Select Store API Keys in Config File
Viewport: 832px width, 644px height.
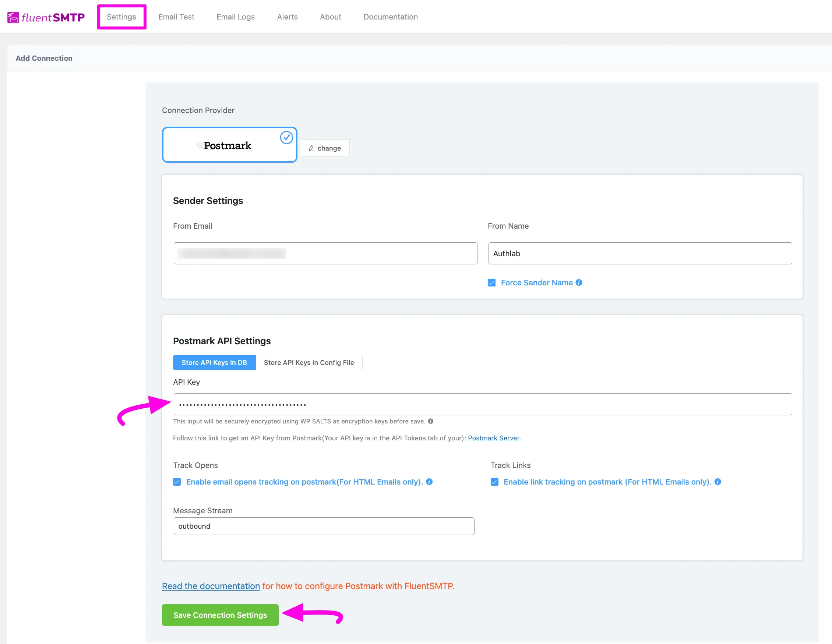(309, 362)
